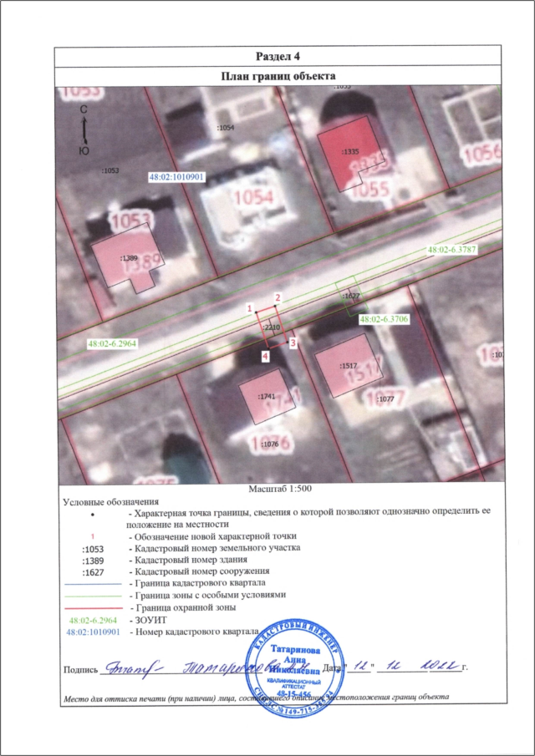Select legend text 'Граница кадастрового квартала'
The height and width of the screenshot is (756, 535).
click(202, 583)
